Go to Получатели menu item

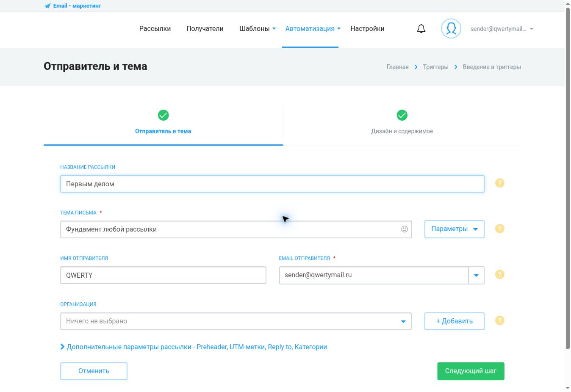tap(205, 29)
